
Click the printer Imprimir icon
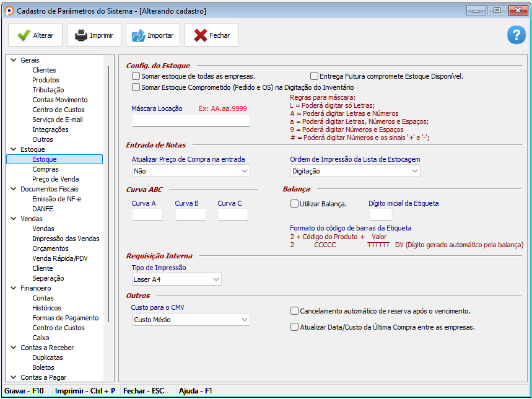pos(81,35)
